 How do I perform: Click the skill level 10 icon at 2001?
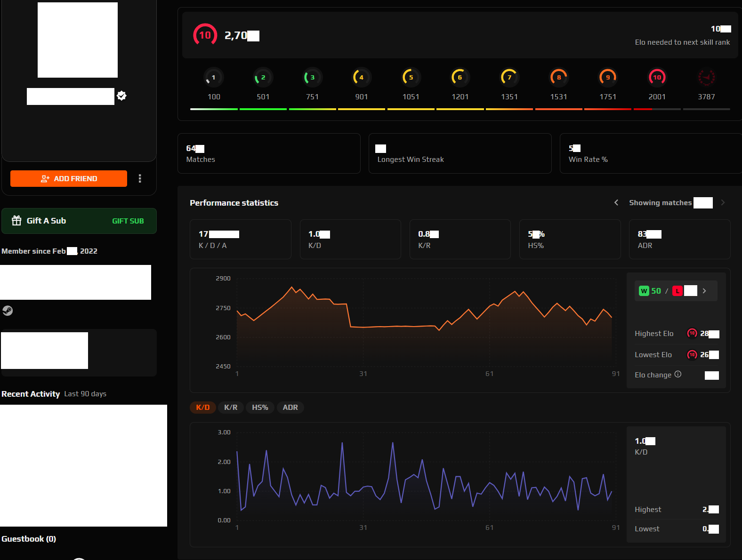(657, 78)
